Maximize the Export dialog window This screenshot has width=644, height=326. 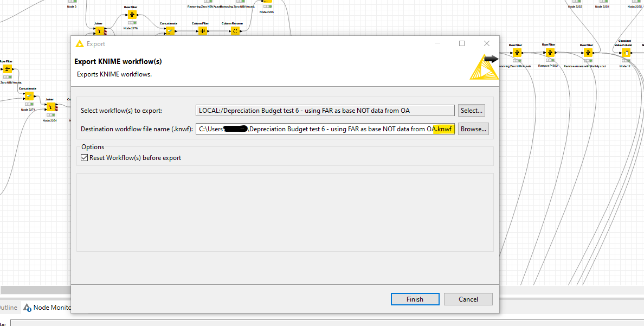click(462, 43)
